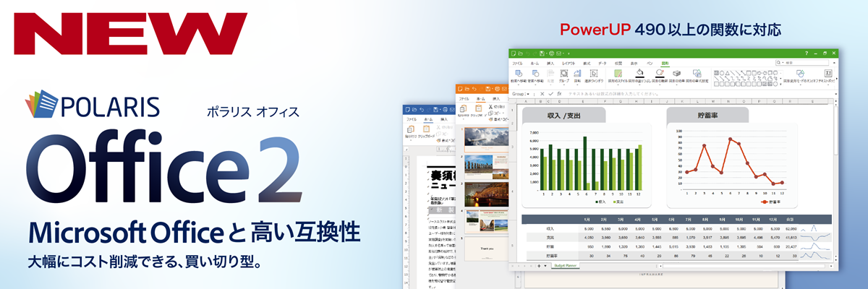
Task: Click the Help question mark in the spreadsheet window
Action: click(807, 53)
